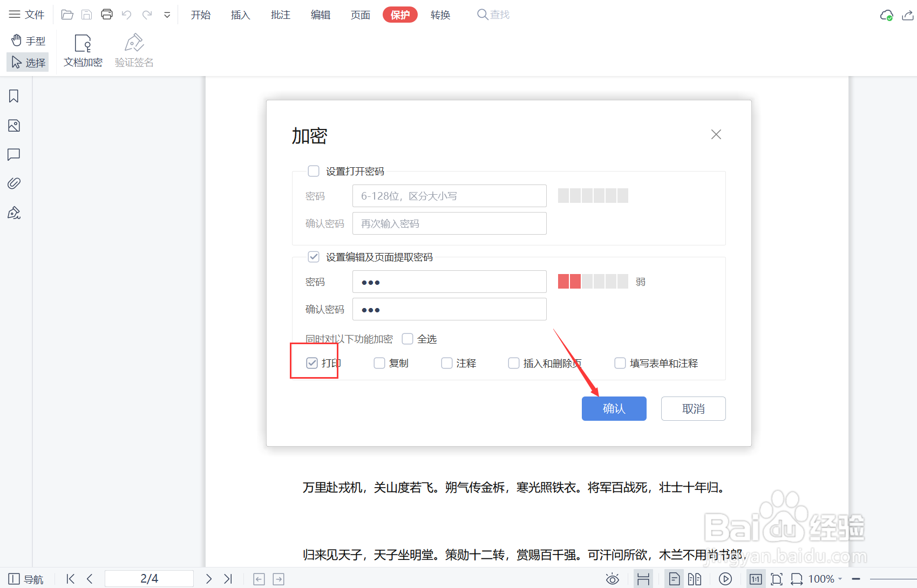Start full-screen reading with the play icon
The width and height of the screenshot is (917, 588).
725,578
